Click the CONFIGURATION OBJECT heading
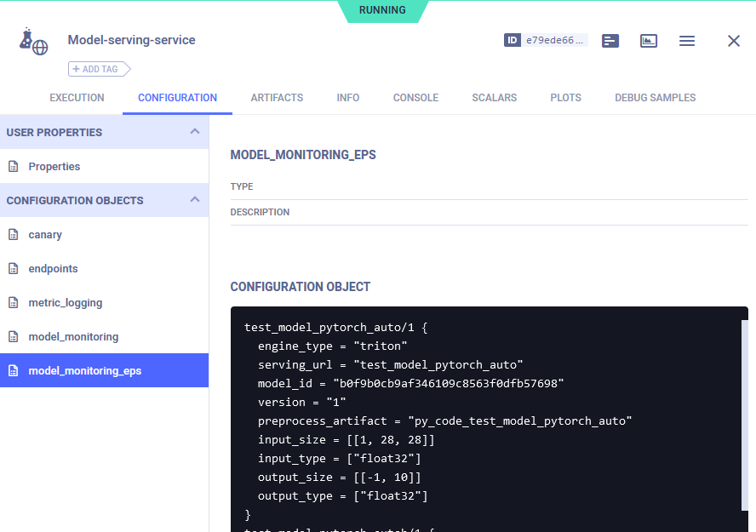Viewport: 756px width, 532px height. point(300,287)
